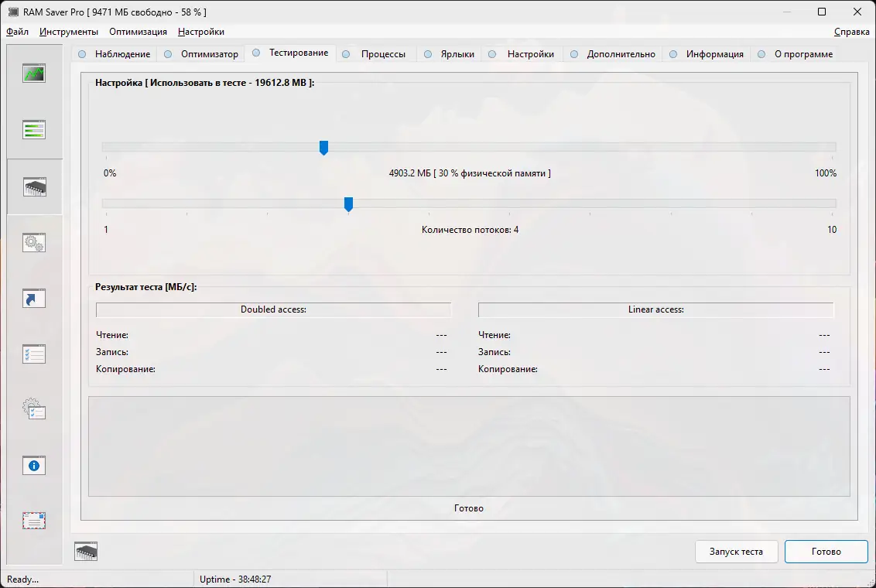Switch to the Наблюдение tab

115,53
